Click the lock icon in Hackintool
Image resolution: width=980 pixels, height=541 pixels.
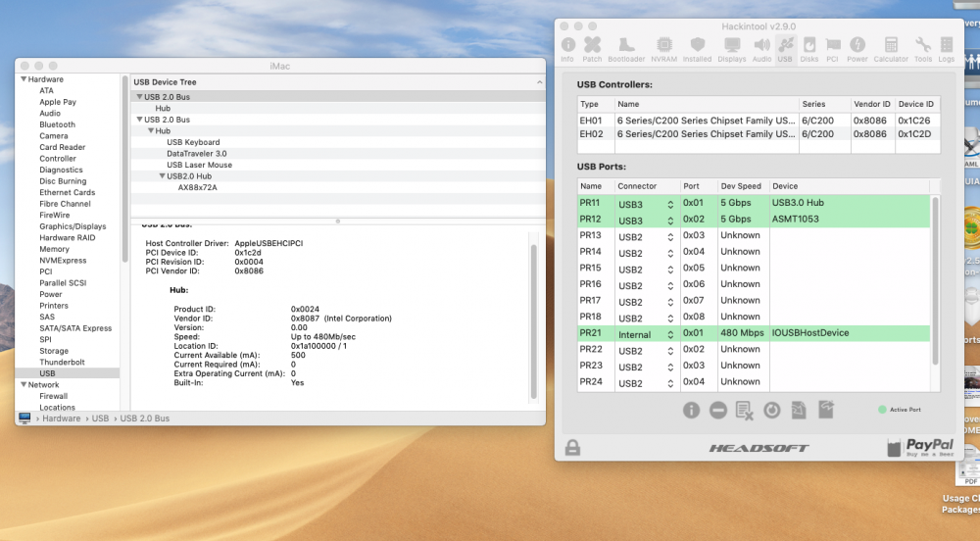pyautogui.click(x=572, y=447)
